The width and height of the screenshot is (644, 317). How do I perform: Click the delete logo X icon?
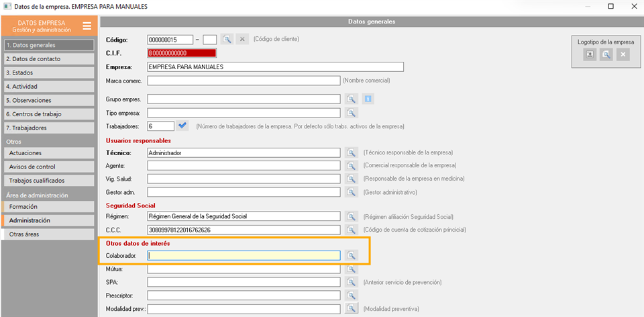pyautogui.click(x=623, y=54)
